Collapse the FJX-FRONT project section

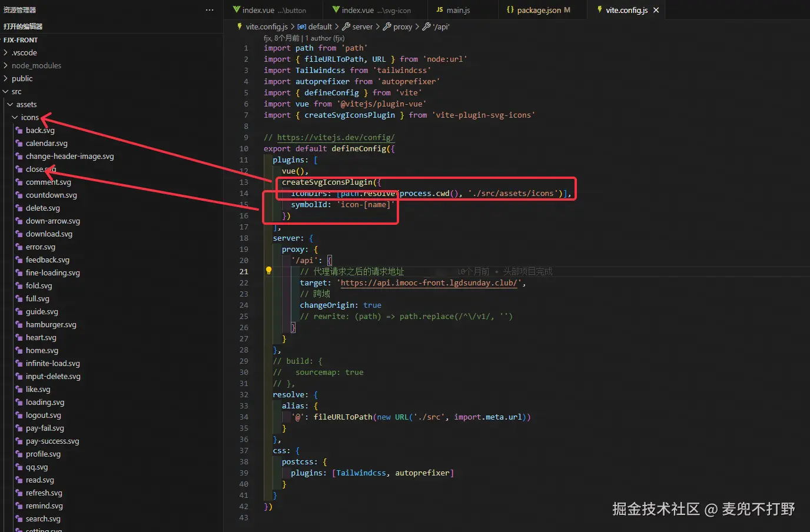(21, 40)
